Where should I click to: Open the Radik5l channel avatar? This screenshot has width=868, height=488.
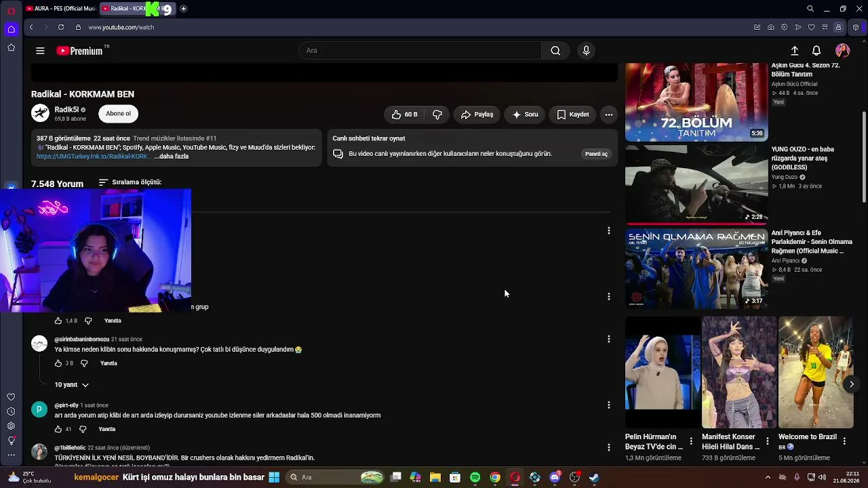pyautogui.click(x=40, y=113)
